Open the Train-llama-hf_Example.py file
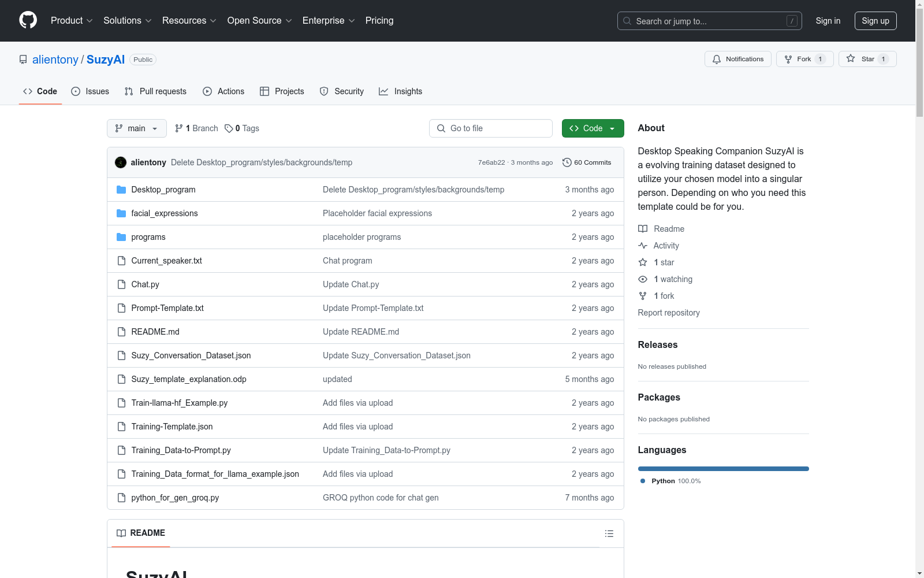The image size is (924, 578). (x=180, y=403)
